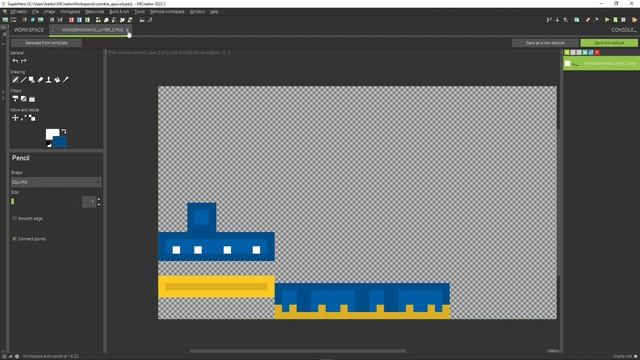Click the pencil size number field

(x=89, y=202)
